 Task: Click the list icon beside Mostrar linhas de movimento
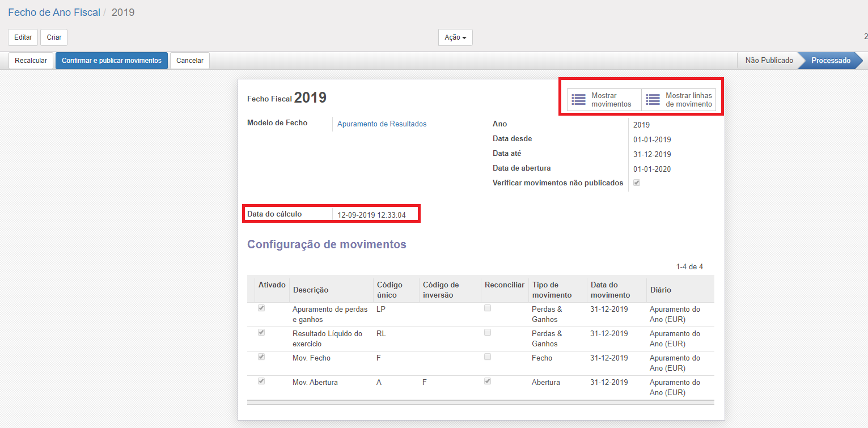click(653, 100)
